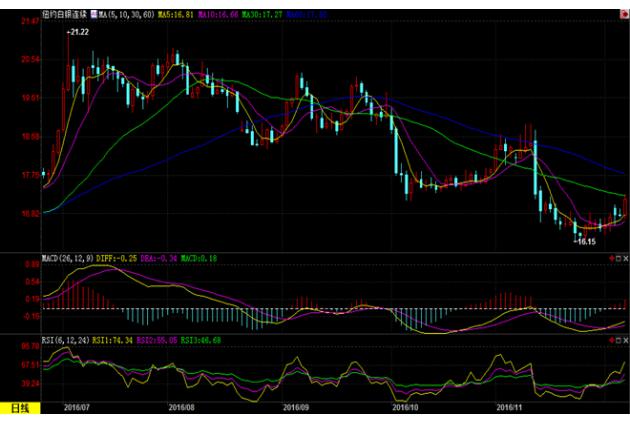The height and width of the screenshot is (425, 630).
Task: Click the 2016/11 date label on time axis
Action: [512, 408]
